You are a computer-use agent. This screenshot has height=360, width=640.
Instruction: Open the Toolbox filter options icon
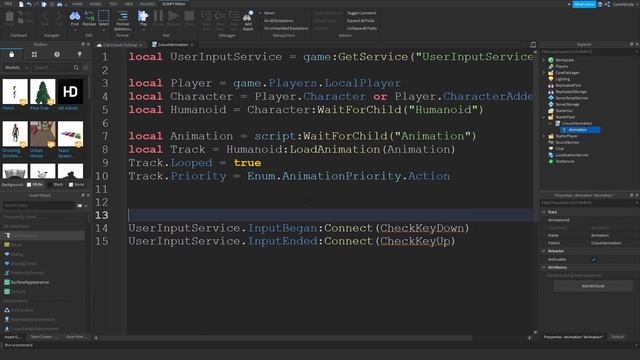pyautogui.click(x=85, y=67)
